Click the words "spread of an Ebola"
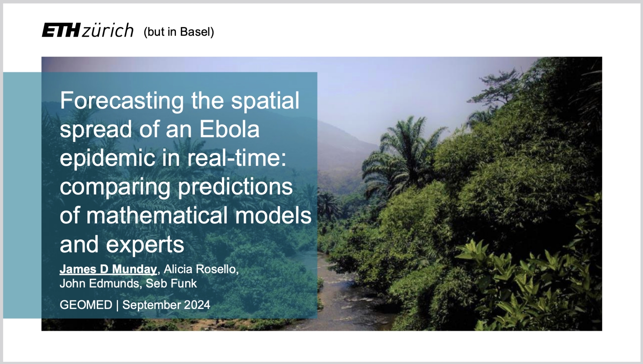Image resolution: width=643 pixels, height=364 pixels. (159, 129)
